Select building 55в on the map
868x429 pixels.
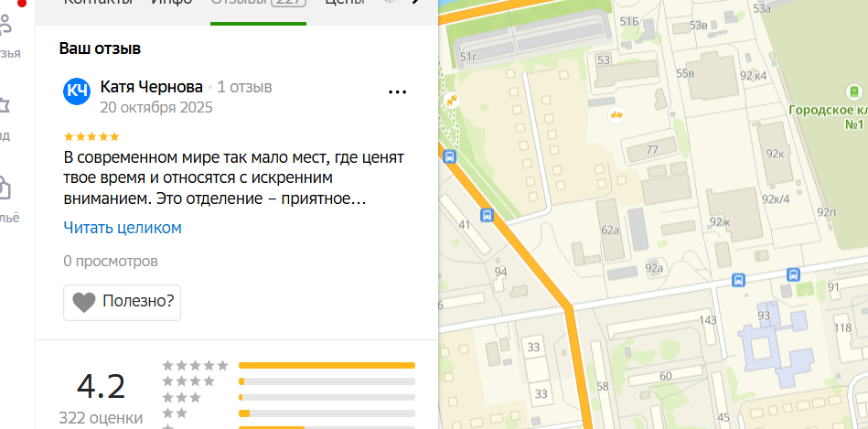click(712, 74)
